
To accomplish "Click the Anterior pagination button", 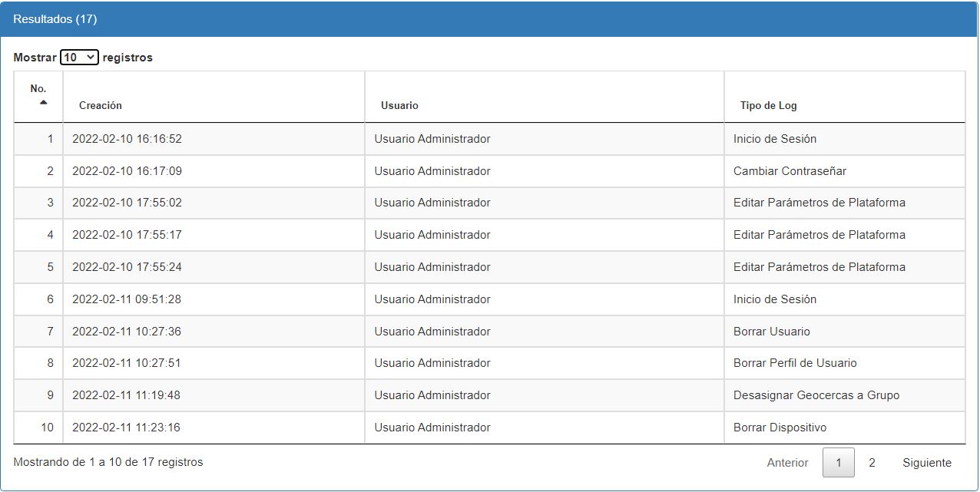I will click(x=787, y=463).
